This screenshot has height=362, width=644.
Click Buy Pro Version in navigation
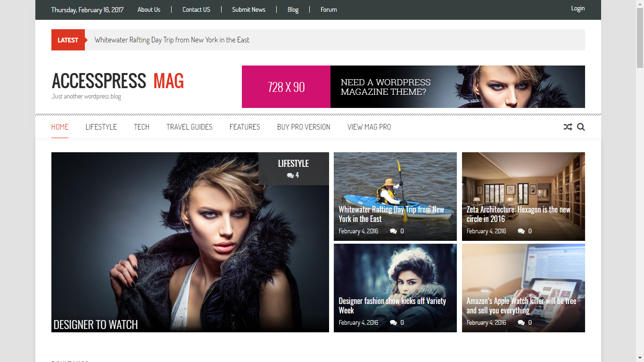click(x=304, y=127)
